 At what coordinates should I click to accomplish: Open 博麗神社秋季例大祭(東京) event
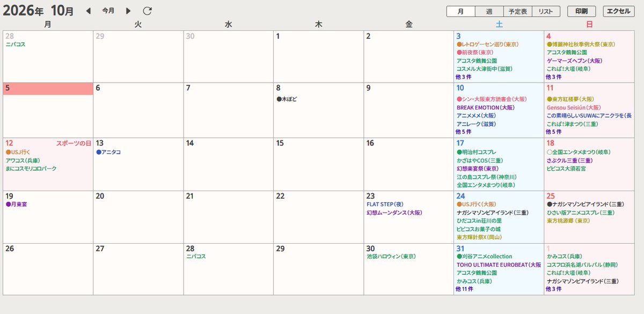(581, 45)
